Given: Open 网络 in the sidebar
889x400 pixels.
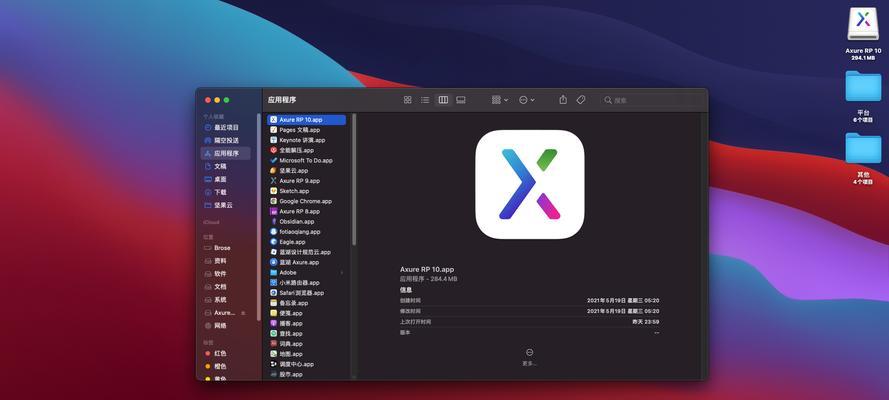Looking at the screenshot, I should (226, 326).
